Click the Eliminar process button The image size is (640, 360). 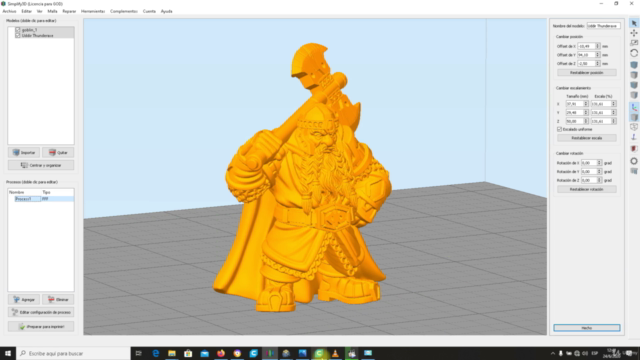[x=58, y=300]
